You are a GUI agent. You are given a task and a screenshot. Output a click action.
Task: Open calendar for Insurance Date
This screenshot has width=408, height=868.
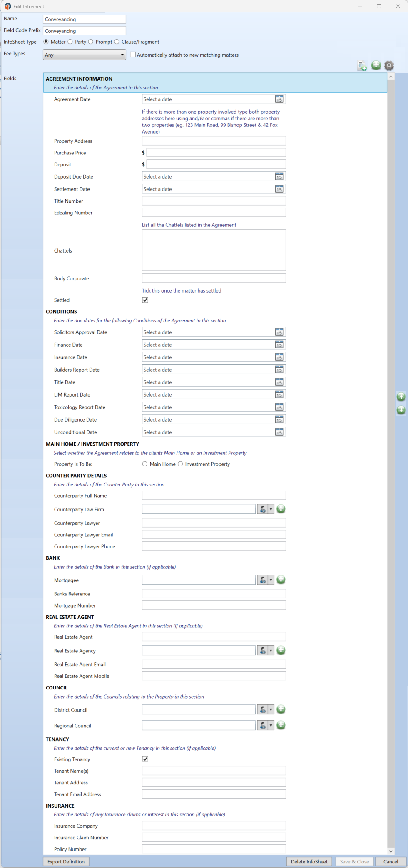coord(279,357)
